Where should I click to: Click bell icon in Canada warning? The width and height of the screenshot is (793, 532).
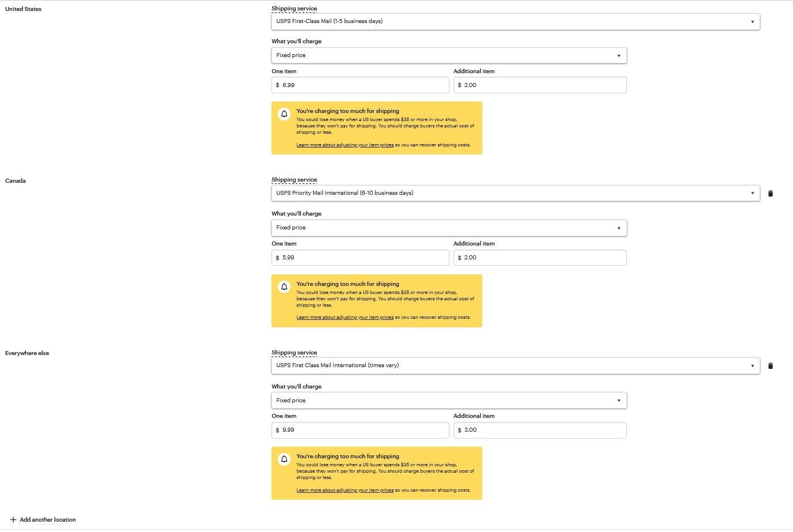coord(284,287)
